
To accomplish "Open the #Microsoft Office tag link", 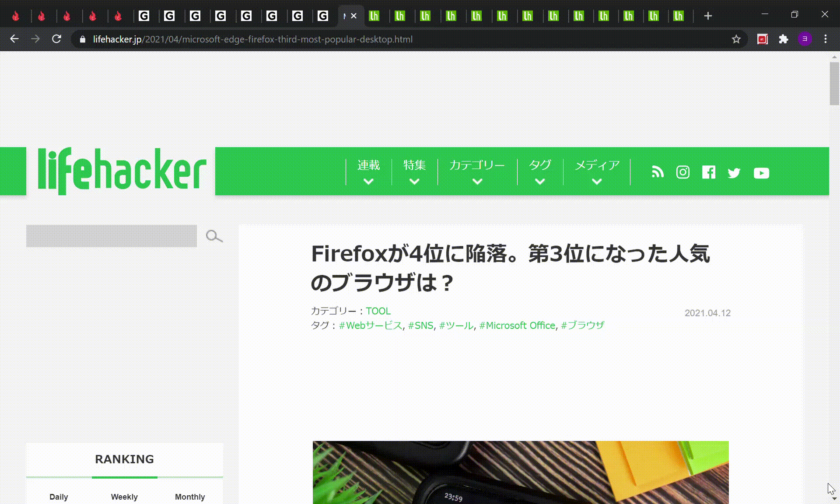I will click(x=517, y=325).
